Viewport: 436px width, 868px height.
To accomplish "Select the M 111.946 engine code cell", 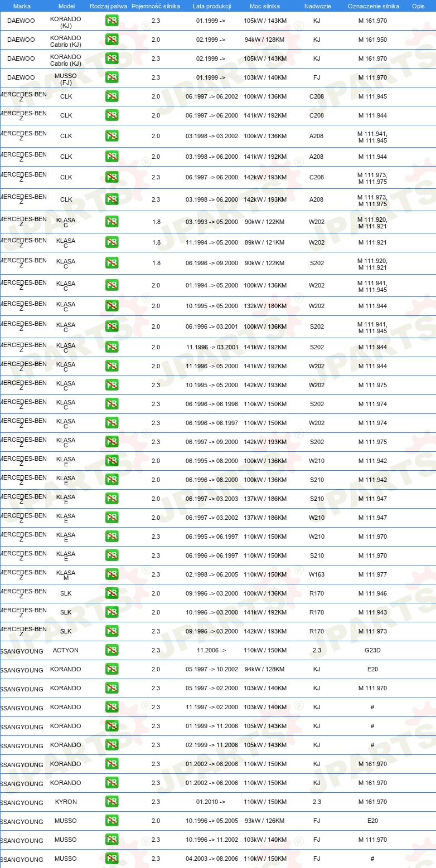I will point(372,593).
